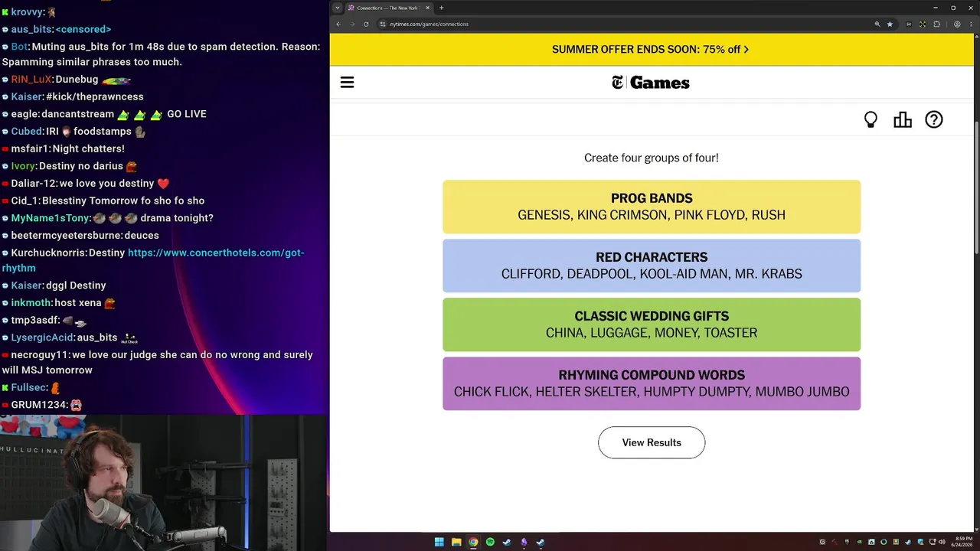Go back in the browser
This screenshot has height=551, width=980.
click(x=338, y=24)
